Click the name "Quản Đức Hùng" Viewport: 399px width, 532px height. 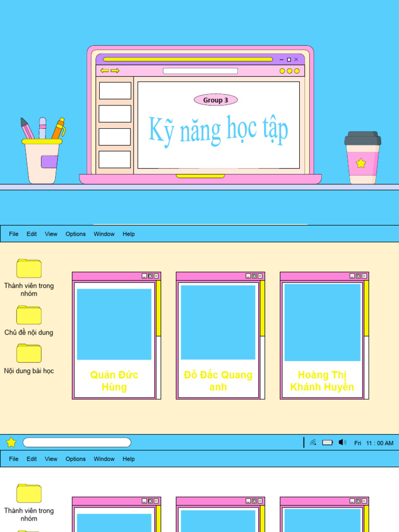click(114, 381)
